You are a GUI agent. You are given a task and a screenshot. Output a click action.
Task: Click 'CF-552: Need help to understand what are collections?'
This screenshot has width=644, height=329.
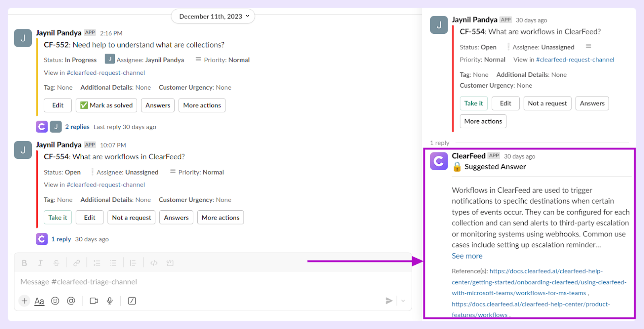click(x=134, y=45)
